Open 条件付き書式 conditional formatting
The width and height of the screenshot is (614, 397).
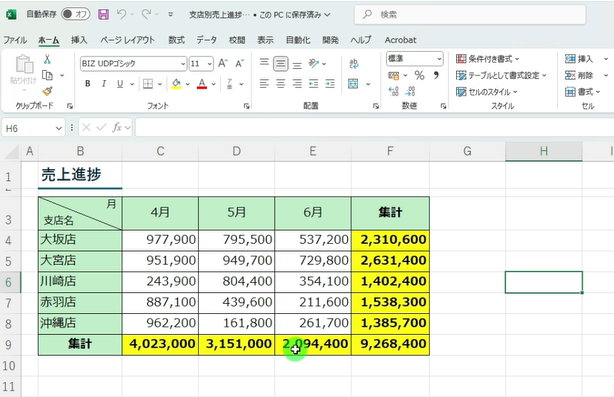point(488,59)
